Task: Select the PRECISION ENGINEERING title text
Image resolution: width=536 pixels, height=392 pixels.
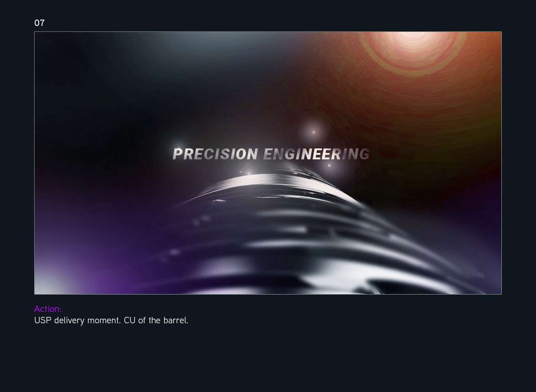Action: pyautogui.click(x=271, y=154)
